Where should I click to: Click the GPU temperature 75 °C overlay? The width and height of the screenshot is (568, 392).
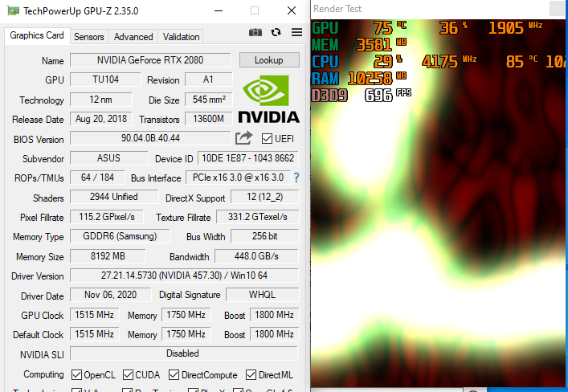pyautogui.click(x=390, y=27)
